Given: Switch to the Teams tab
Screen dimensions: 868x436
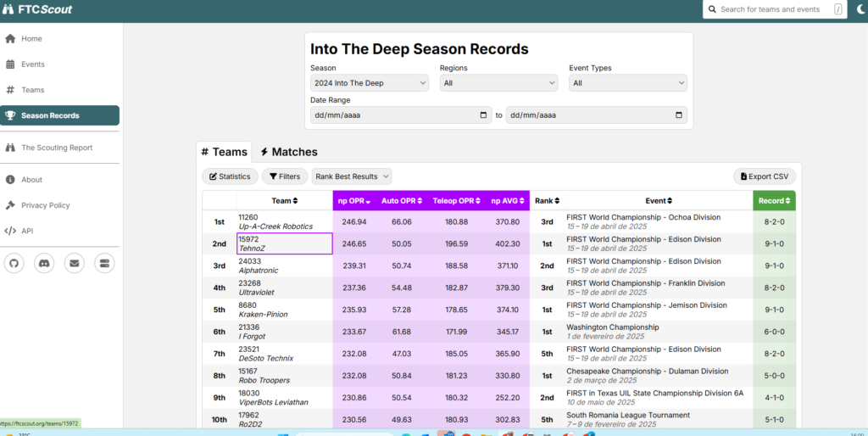Looking at the screenshot, I should tap(224, 152).
